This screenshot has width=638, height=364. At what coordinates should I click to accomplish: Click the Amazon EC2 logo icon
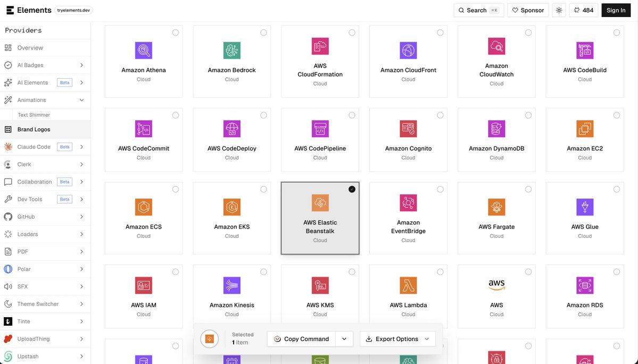[585, 129]
